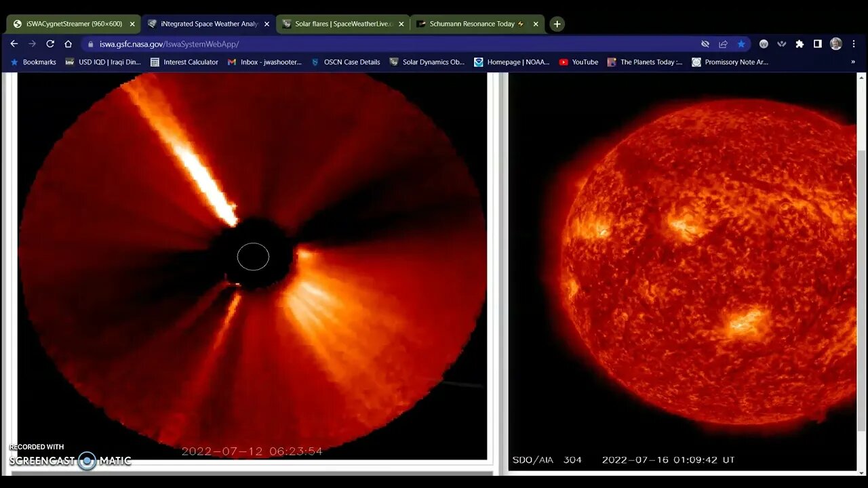The height and width of the screenshot is (488, 868).
Task: Switch to the iSWACygnetStreamer tab
Action: point(73,24)
